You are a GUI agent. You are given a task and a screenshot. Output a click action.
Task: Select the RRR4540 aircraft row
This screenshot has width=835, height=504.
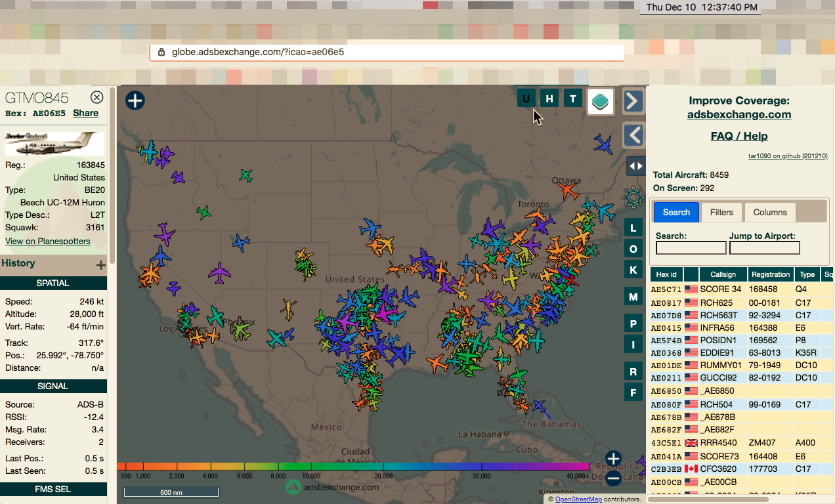pos(742,442)
